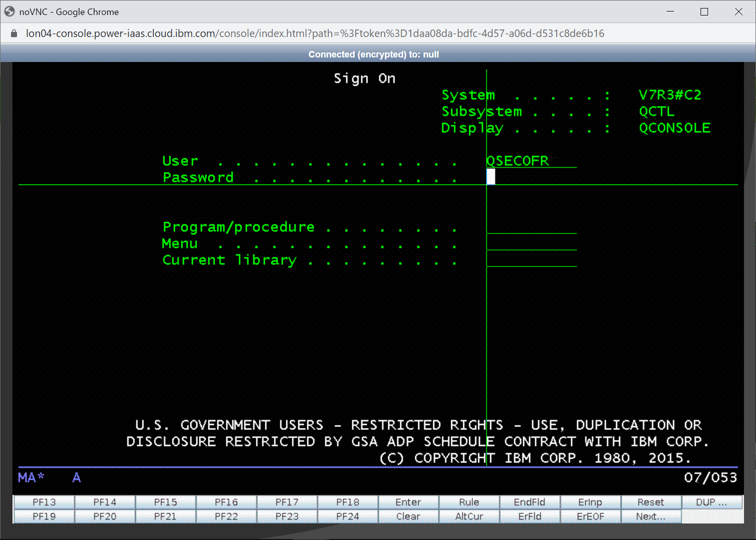The width and height of the screenshot is (756, 540).
Task: Click the 'Current library' label text
Action: click(230, 260)
